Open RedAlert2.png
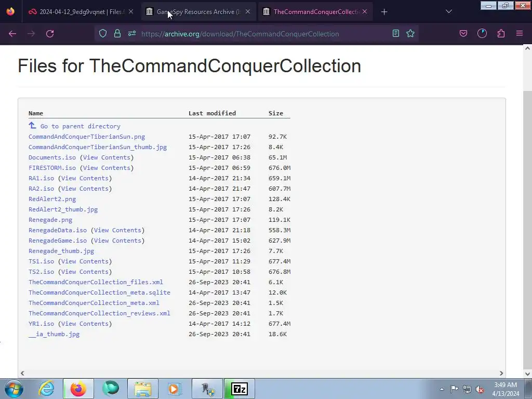 tap(52, 199)
